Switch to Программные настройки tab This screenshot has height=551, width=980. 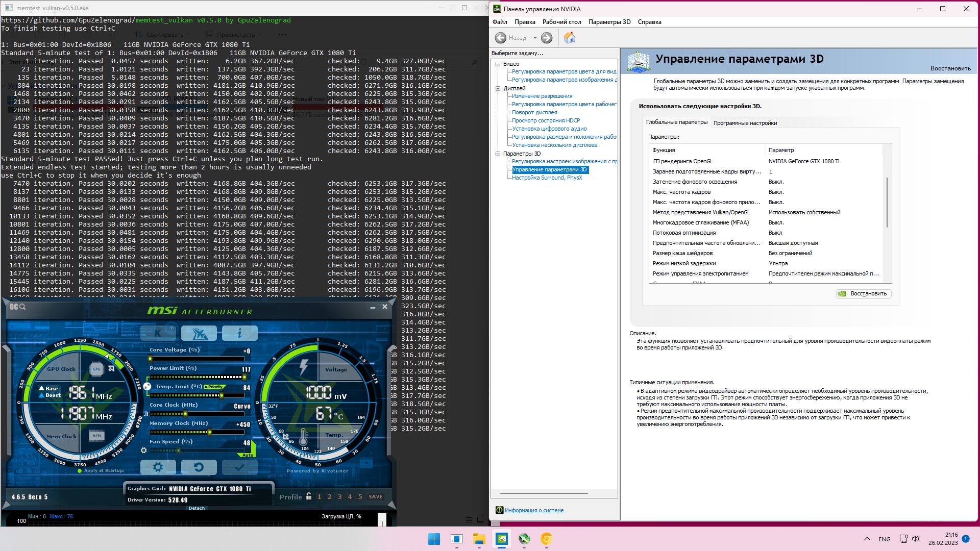pos(745,123)
